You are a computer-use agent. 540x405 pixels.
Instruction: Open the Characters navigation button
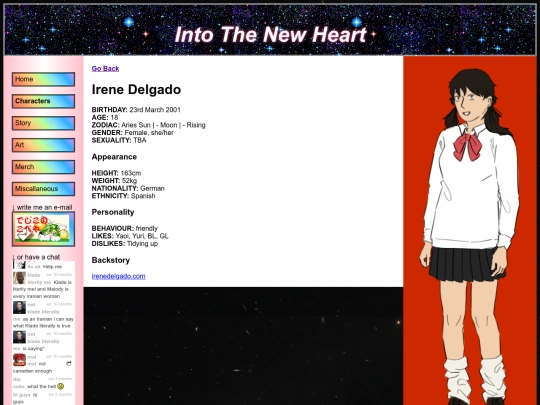click(x=43, y=101)
